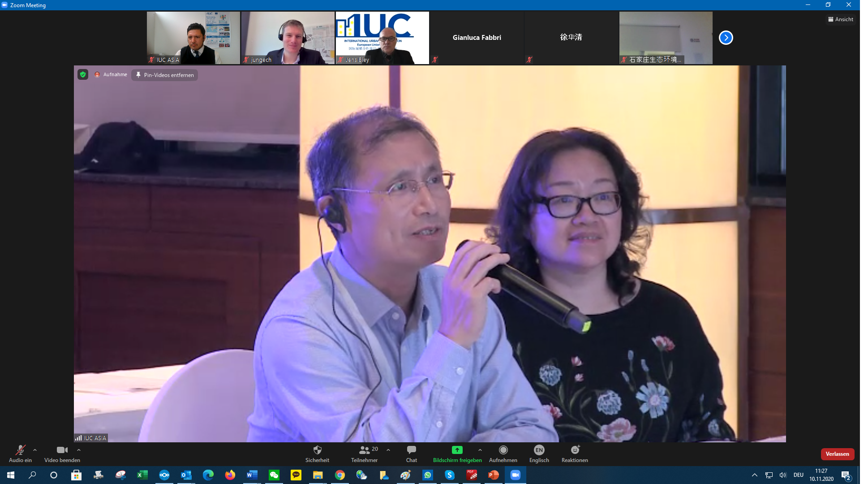Expand audio options arrow beside microphone
The height and width of the screenshot is (484, 868).
pyautogui.click(x=35, y=450)
